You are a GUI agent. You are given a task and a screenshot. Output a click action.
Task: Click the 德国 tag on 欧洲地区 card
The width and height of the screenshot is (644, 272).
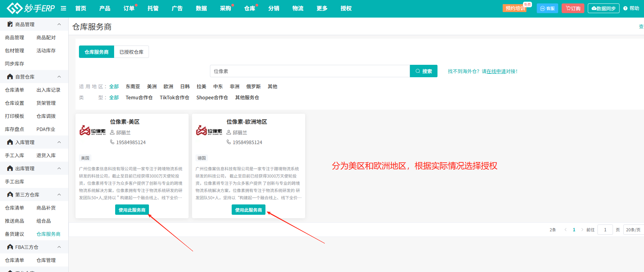[202, 158]
